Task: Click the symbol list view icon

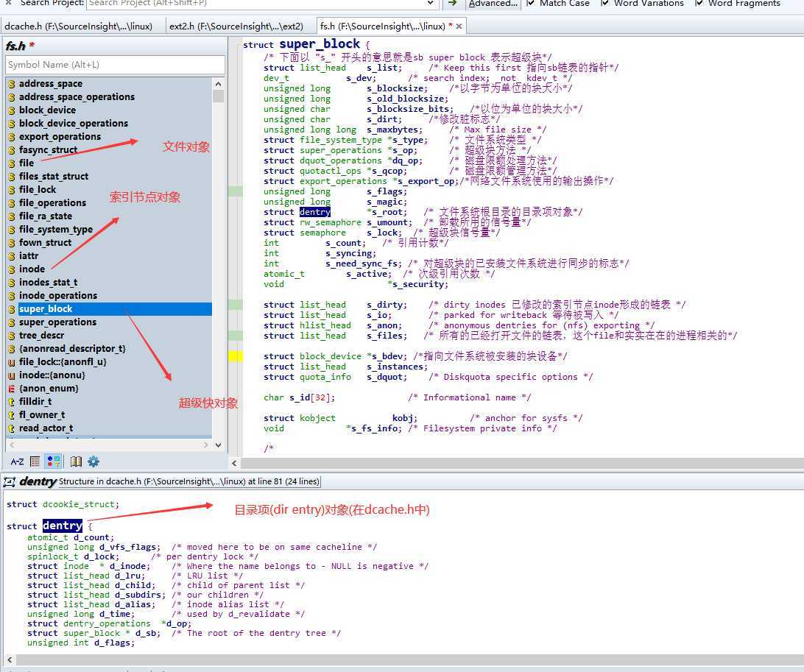Action: coord(35,461)
